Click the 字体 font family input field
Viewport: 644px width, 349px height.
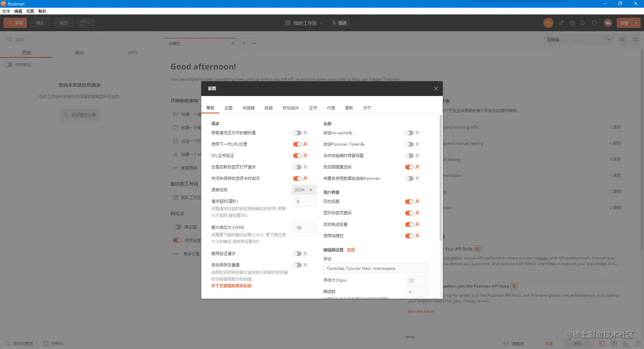tap(376, 268)
